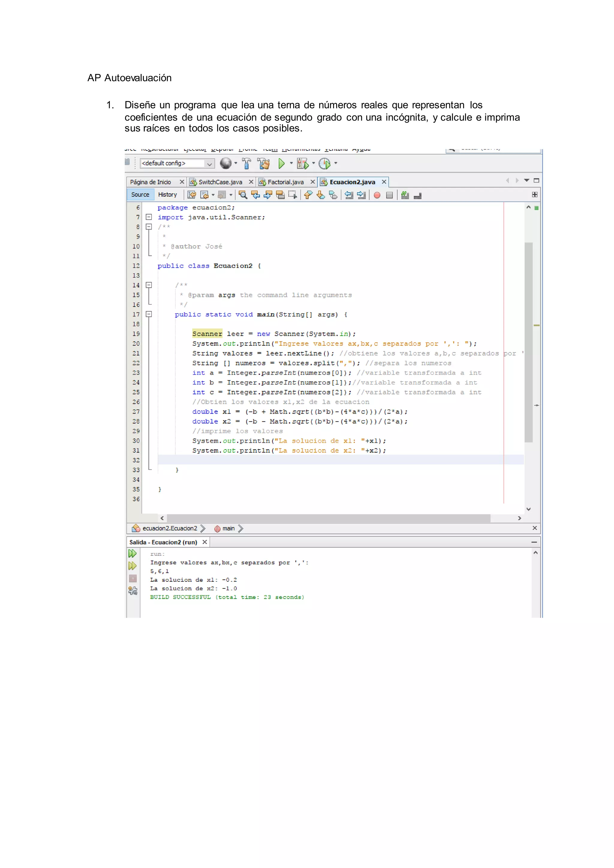Collapse the main method fold at line 17
The image size is (614, 868).
pos(149,314)
